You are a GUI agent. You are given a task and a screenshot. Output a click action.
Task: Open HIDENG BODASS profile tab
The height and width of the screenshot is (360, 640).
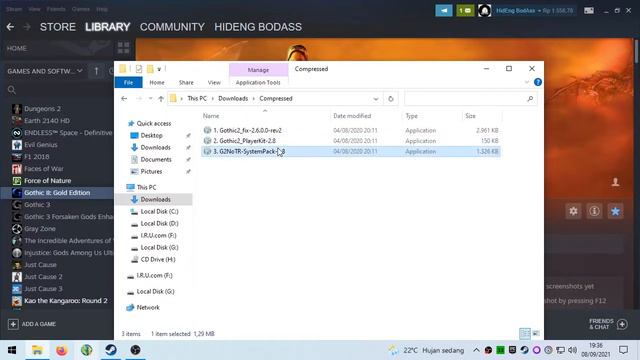258,27
